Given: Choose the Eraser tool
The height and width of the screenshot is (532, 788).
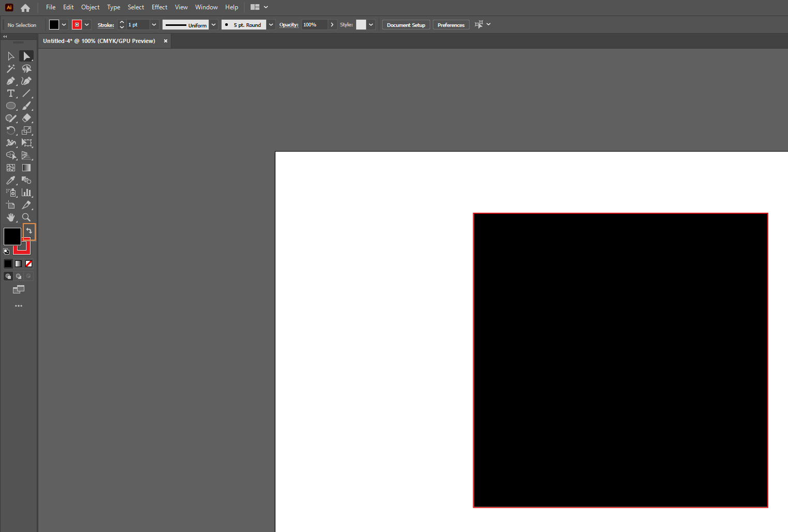Looking at the screenshot, I should click(26, 118).
